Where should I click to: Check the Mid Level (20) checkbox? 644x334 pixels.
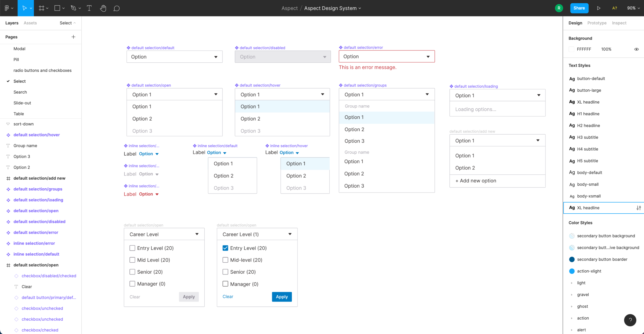click(132, 260)
